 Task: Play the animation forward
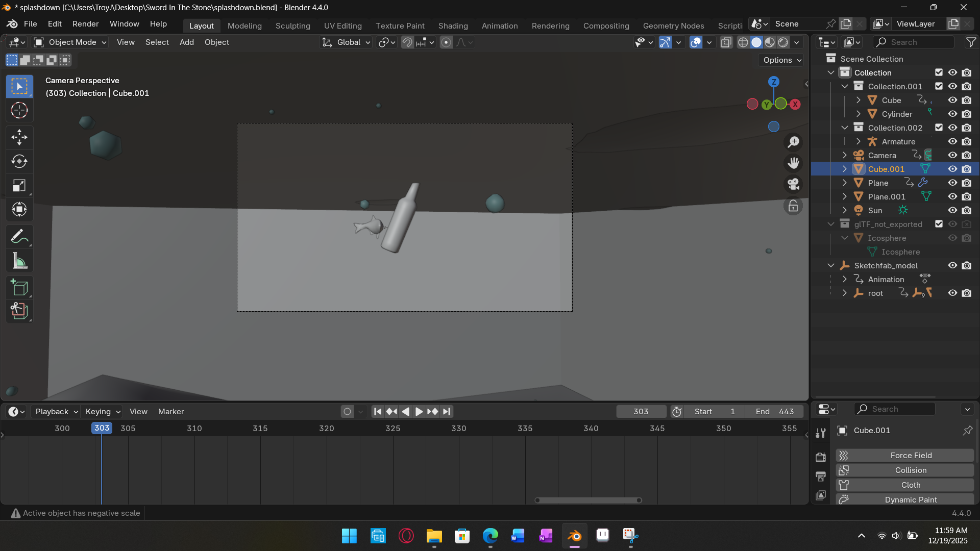click(x=419, y=412)
